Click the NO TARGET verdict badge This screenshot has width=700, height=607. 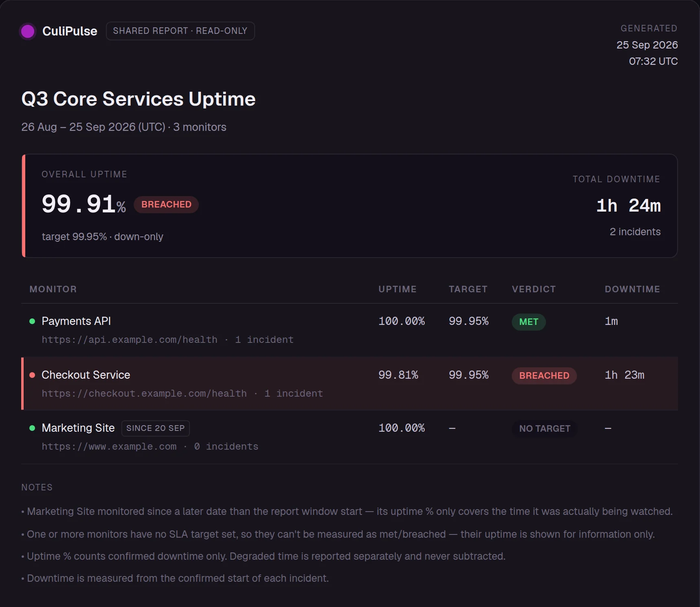(545, 428)
